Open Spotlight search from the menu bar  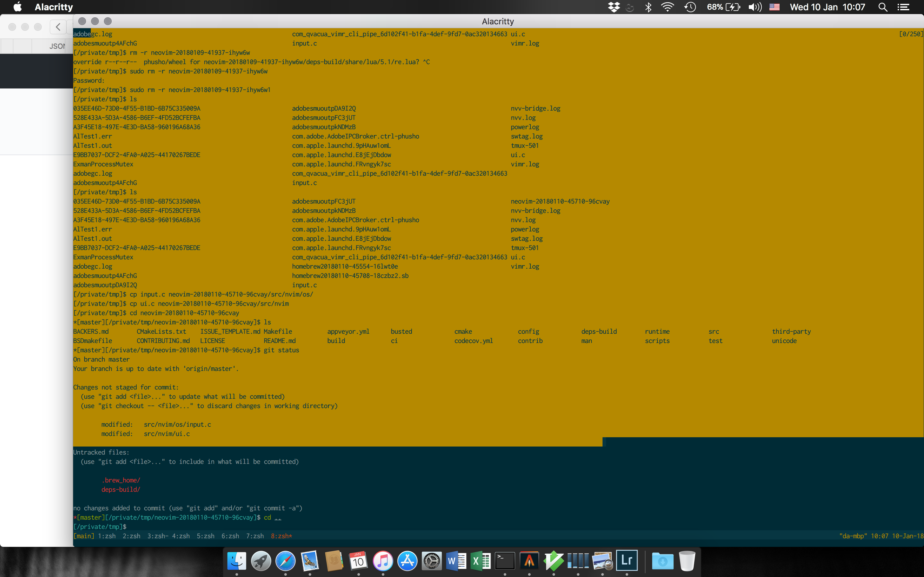(883, 7)
